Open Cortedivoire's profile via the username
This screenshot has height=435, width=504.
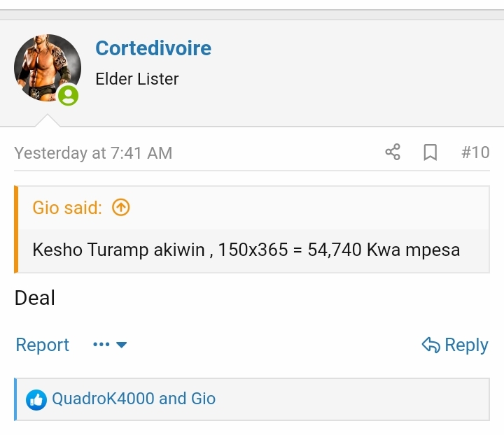coord(153,48)
